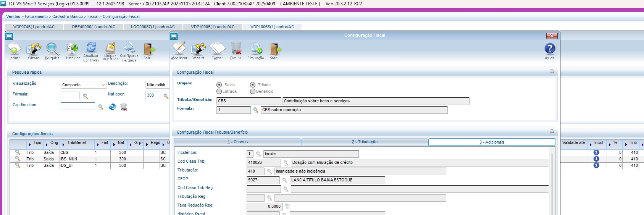Switch to the 1 - Chaves tab
644x215 pixels.
click(237, 142)
